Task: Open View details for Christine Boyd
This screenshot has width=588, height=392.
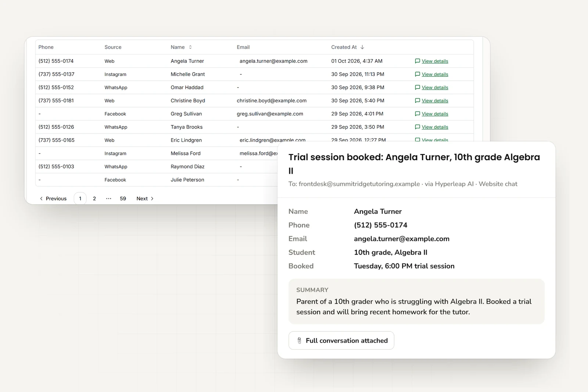Action: (x=435, y=101)
